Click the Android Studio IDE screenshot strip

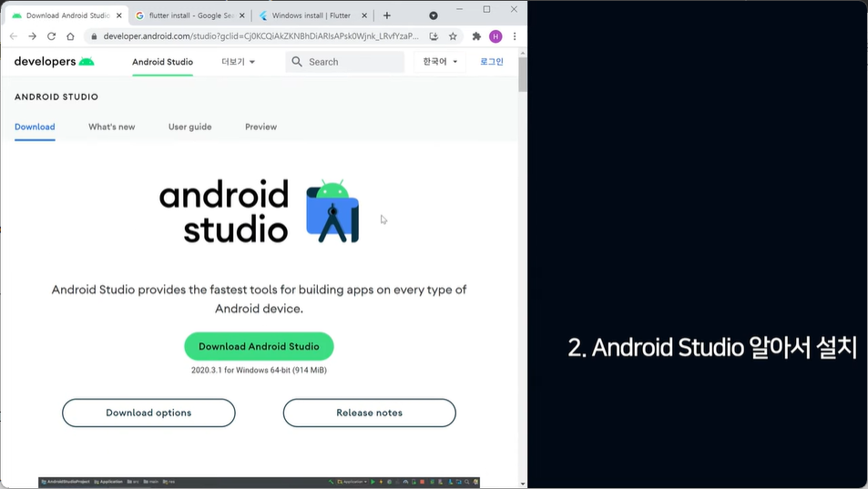(259, 482)
